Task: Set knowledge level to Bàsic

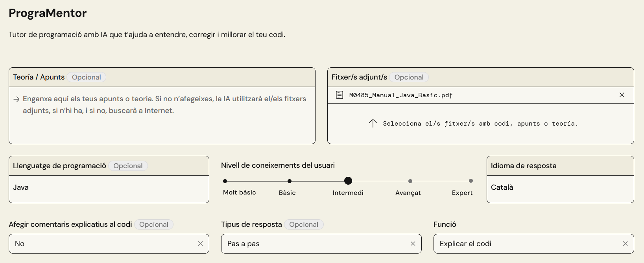Action: point(290,181)
